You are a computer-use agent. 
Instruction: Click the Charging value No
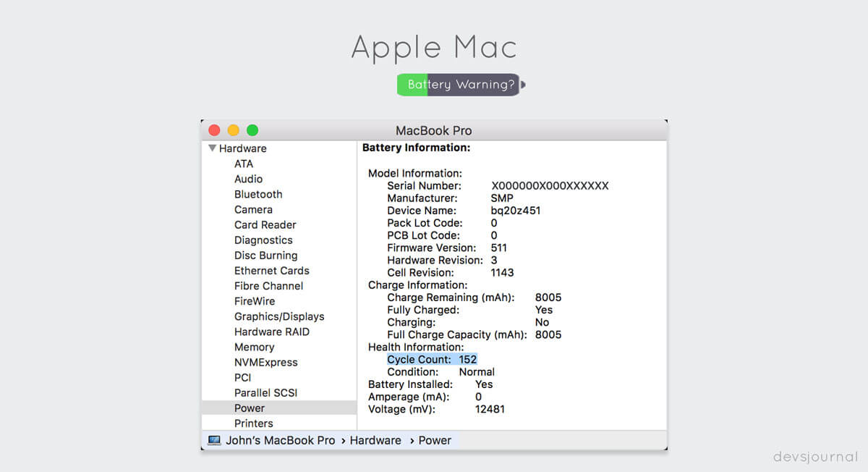[x=542, y=322]
